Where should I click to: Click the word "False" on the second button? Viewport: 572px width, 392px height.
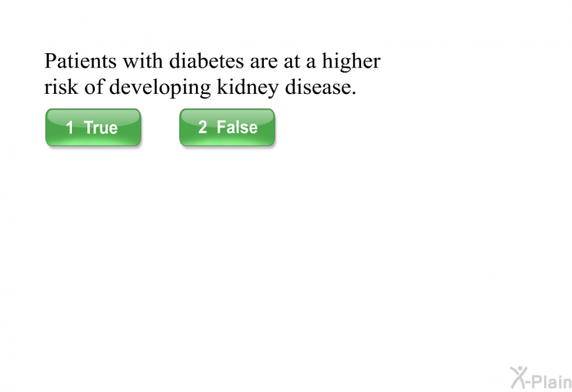[237, 127]
